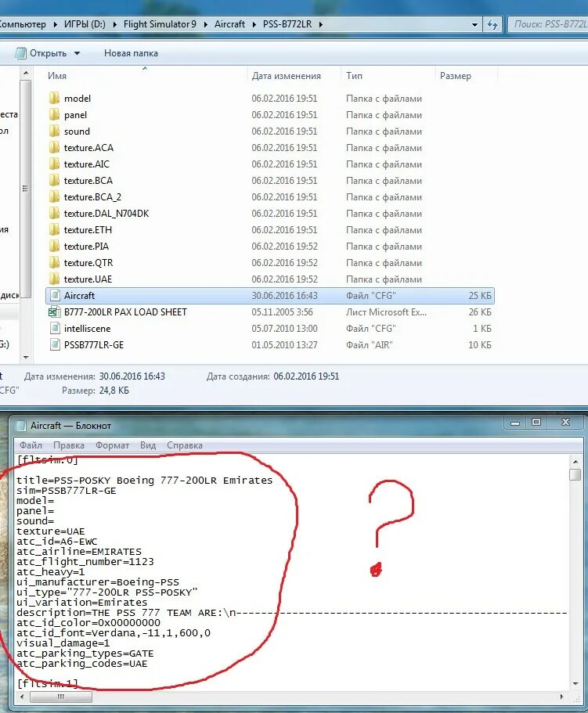Click the texture.PIA folder icon

pyautogui.click(x=54, y=246)
